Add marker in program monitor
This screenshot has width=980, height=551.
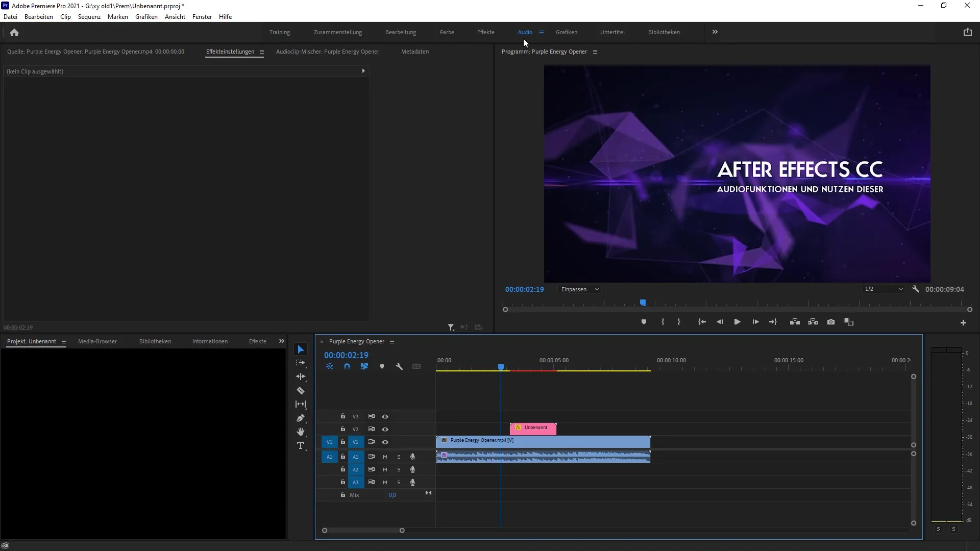click(x=644, y=322)
